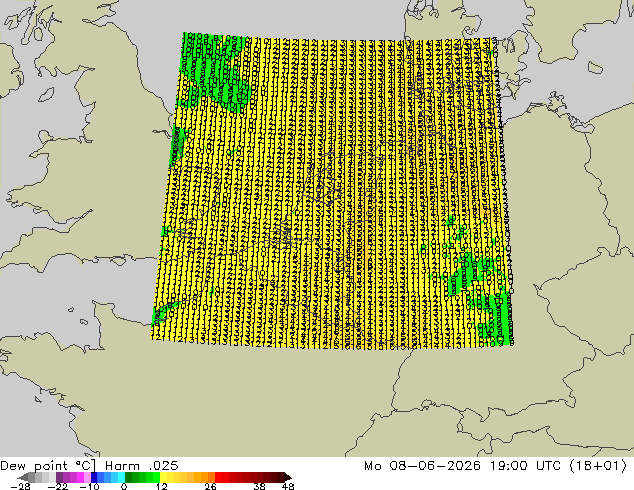Click the -28 legend value label

point(20,486)
